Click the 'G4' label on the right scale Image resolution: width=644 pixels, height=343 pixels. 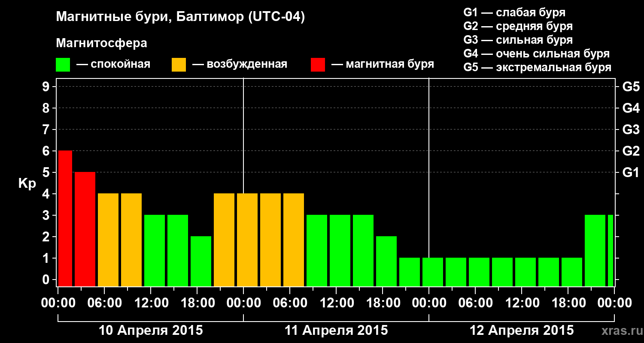click(631, 108)
